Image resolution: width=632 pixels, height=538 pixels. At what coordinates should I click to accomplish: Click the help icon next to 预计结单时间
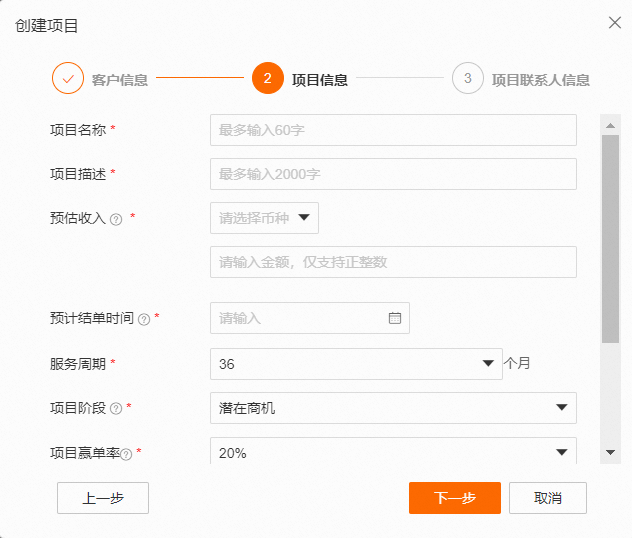tap(144, 320)
